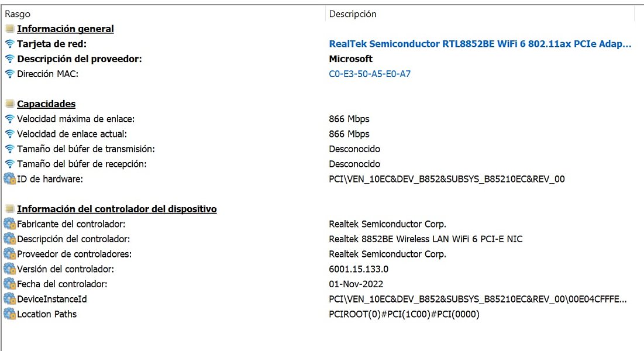Viewport: 644px width, 351px height.
Task: Open the RealTek RTL8852BE WiFi 6 adapter link
Action: 480,44
